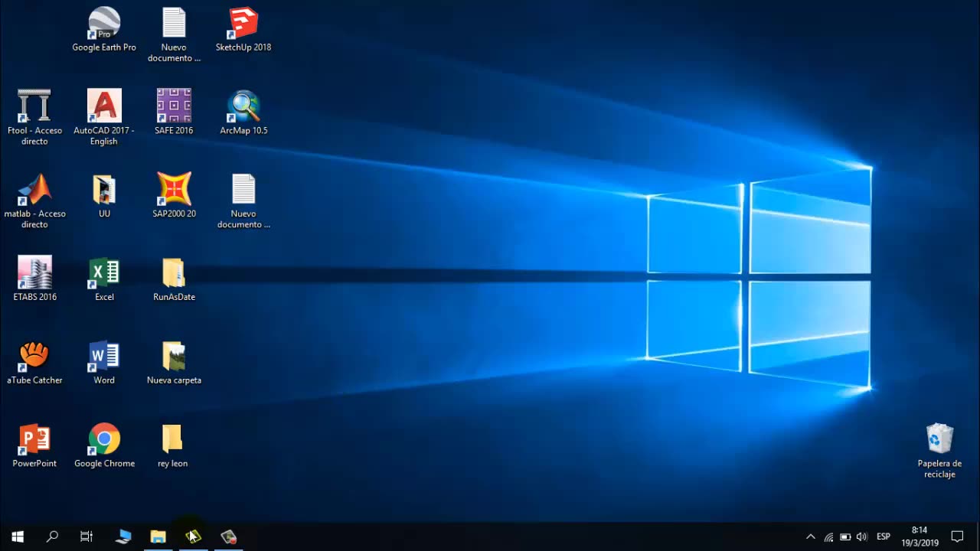The height and width of the screenshot is (551, 980).
Task: Select the Word desktop shortcut
Action: tap(104, 362)
